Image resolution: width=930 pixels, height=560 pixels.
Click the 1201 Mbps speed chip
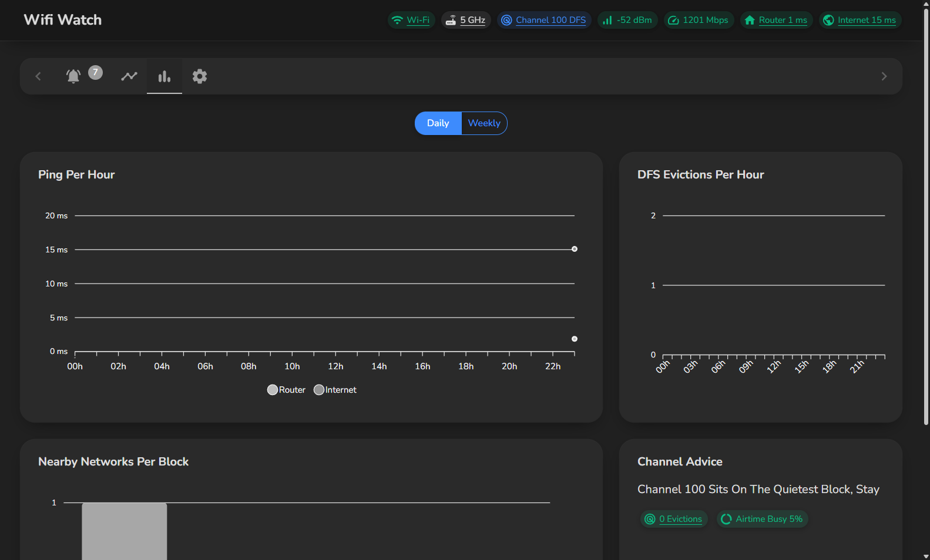coord(699,20)
